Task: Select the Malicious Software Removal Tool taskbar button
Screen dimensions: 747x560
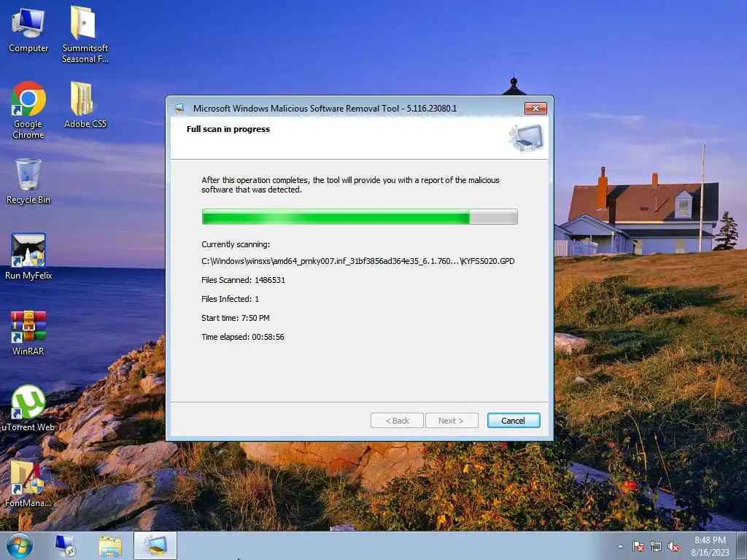Action: [155, 545]
